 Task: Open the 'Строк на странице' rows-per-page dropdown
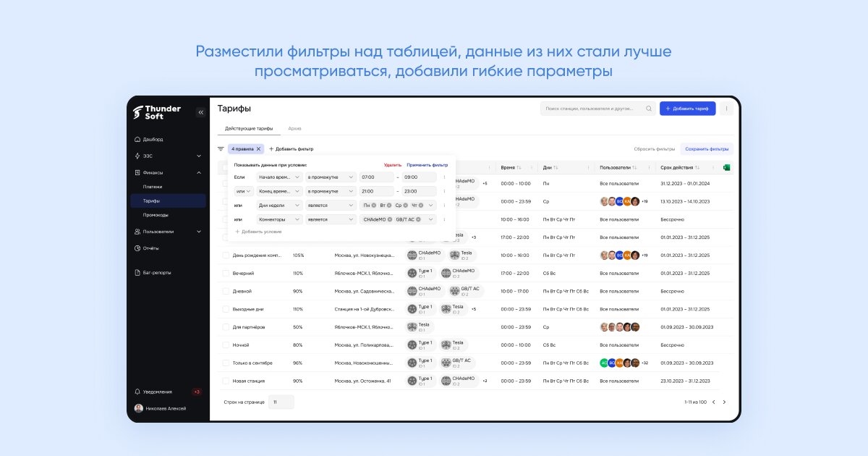pyautogui.click(x=281, y=402)
